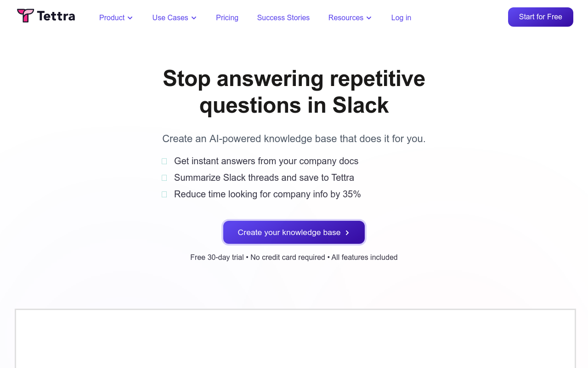Open the Resources dropdown menu
The width and height of the screenshot is (588, 368).
(x=350, y=17)
